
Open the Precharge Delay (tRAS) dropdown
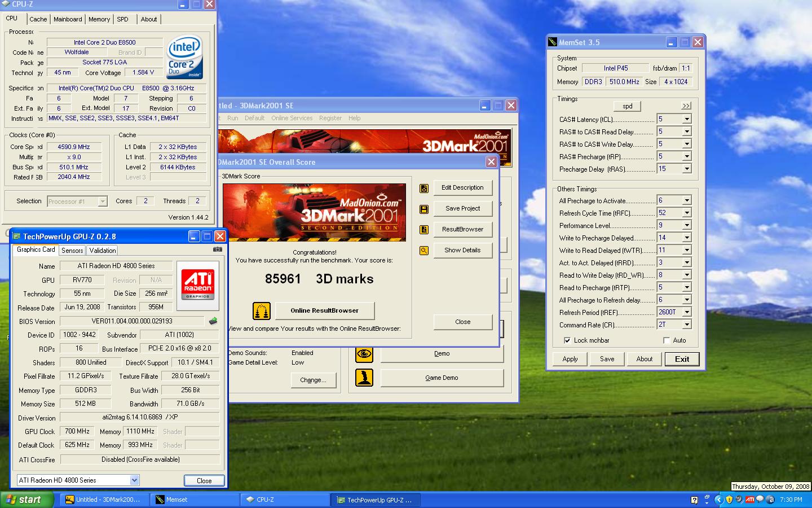[687, 169]
